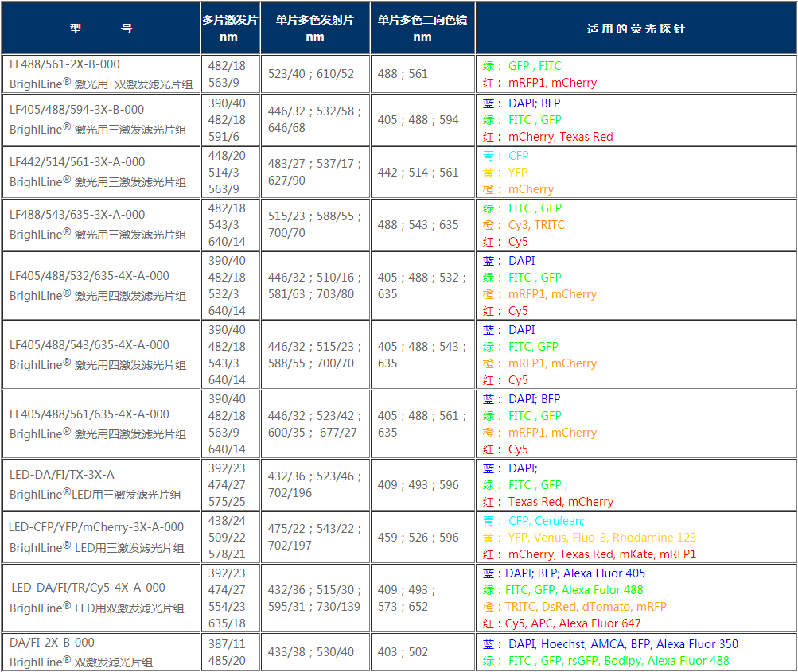Screen dimensions: 798x672
Task: Click emission cell starting 446/32；523/42
Action: 315,424
